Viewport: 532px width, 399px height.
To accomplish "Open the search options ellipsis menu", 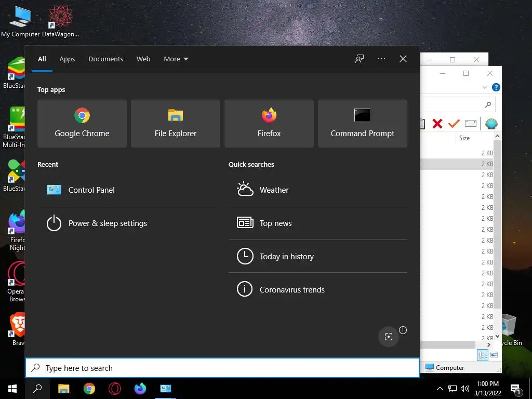I will 381,59.
